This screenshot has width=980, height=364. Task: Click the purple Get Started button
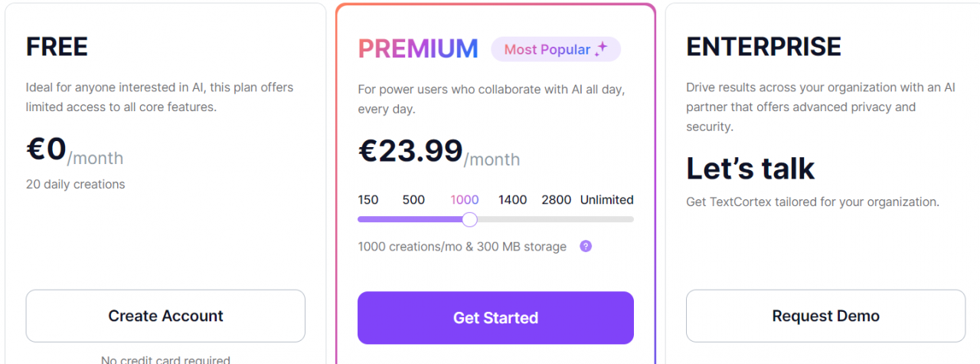click(495, 318)
